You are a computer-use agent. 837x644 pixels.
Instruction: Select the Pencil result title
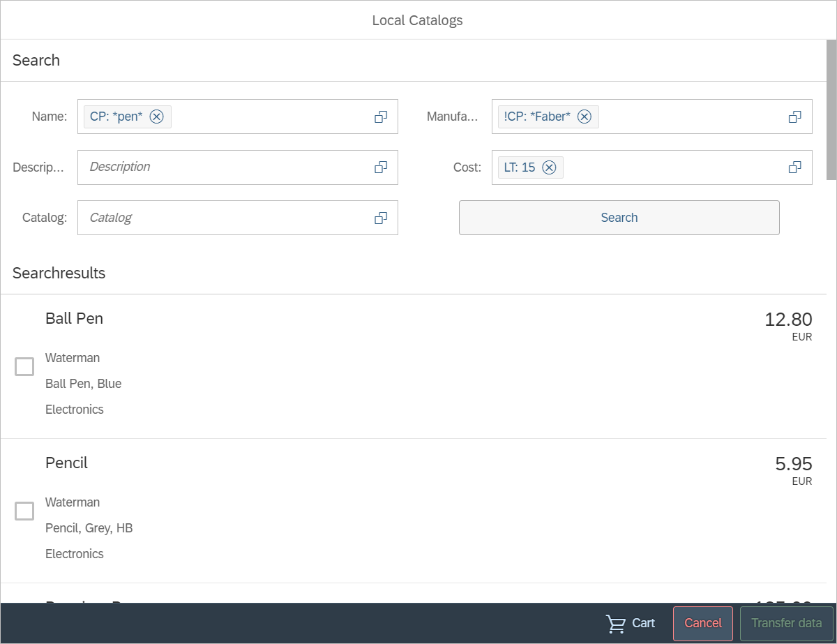(66, 463)
